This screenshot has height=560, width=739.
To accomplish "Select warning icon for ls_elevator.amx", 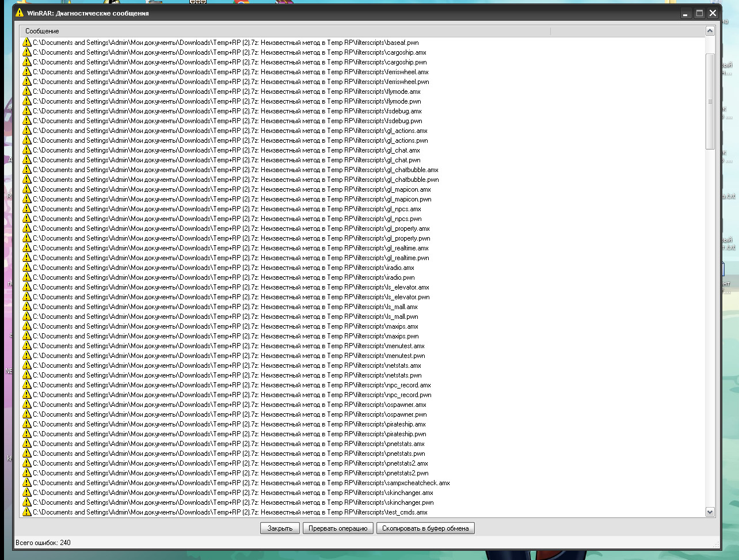I will [x=27, y=287].
